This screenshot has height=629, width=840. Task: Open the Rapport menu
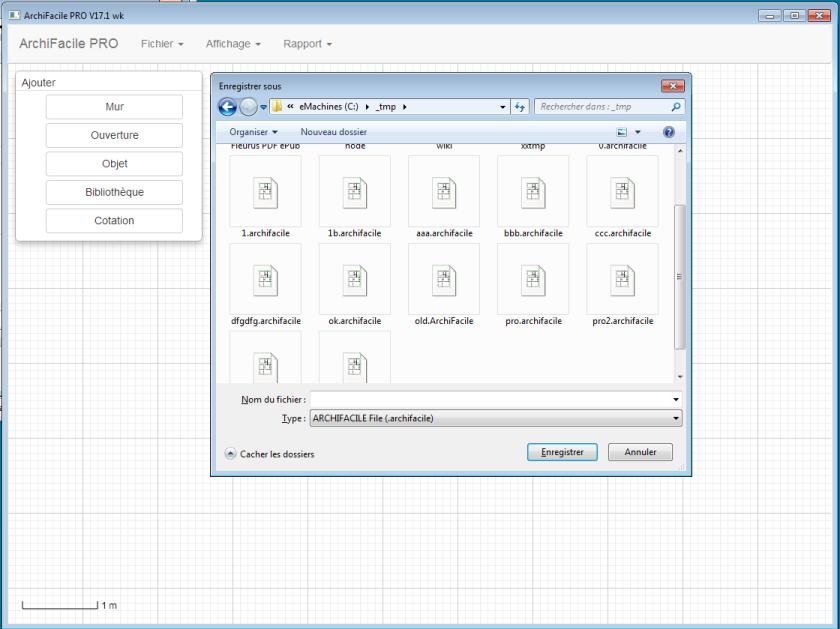point(308,44)
